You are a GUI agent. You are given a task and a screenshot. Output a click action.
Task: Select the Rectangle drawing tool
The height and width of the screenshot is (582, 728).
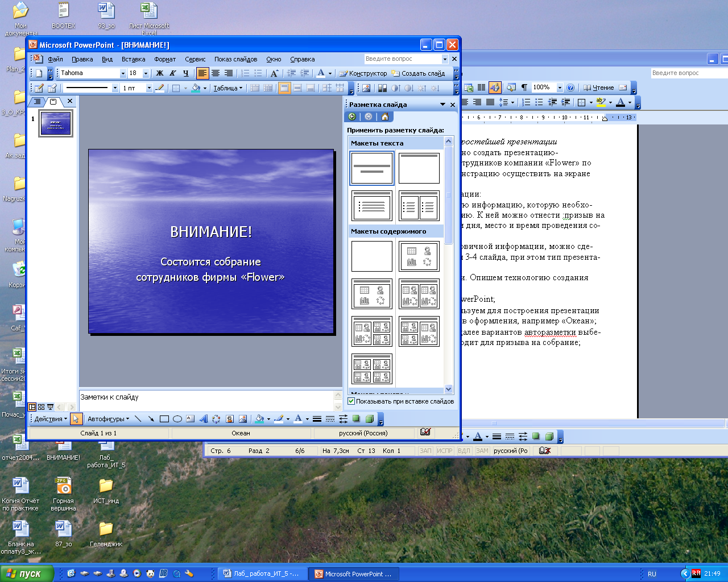(x=164, y=419)
